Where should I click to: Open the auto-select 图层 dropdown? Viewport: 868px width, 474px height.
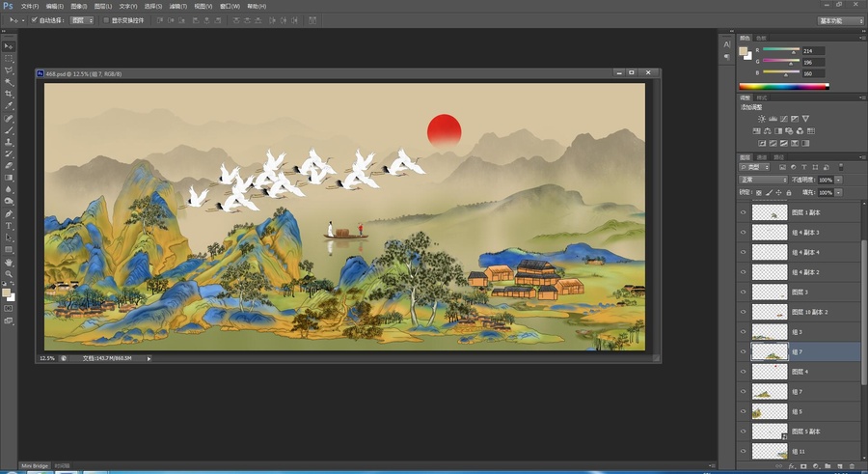82,20
